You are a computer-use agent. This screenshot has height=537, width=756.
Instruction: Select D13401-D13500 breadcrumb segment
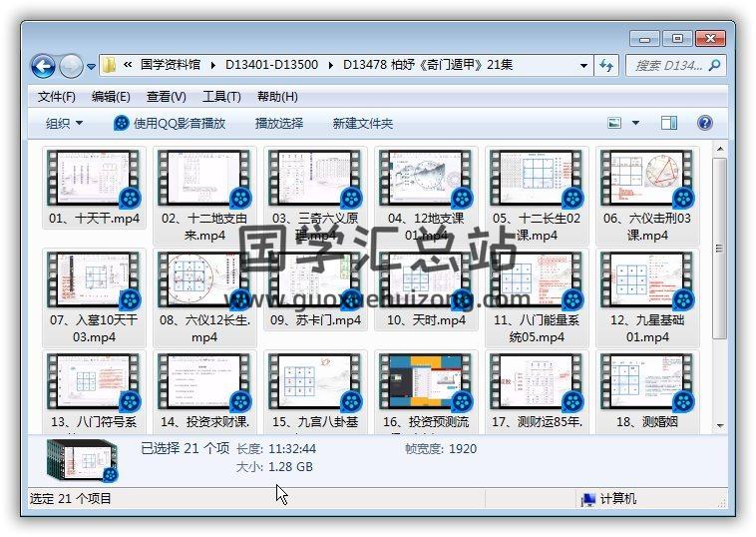272,65
